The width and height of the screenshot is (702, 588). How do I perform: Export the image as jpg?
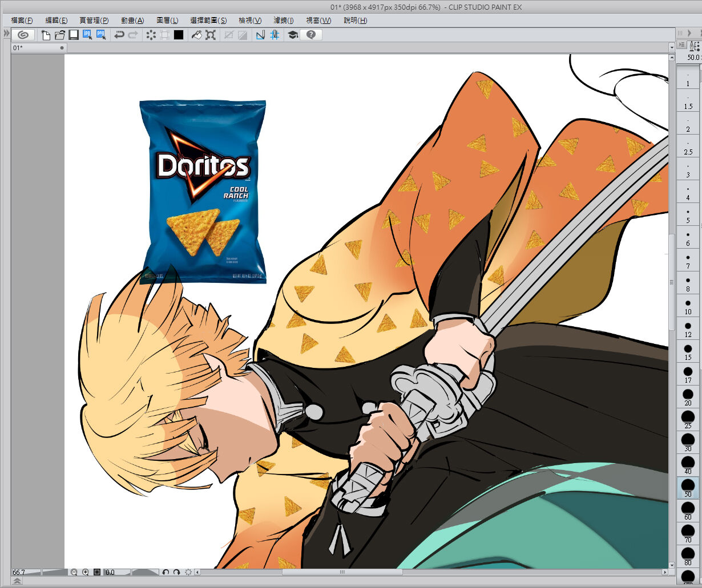point(87,35)
